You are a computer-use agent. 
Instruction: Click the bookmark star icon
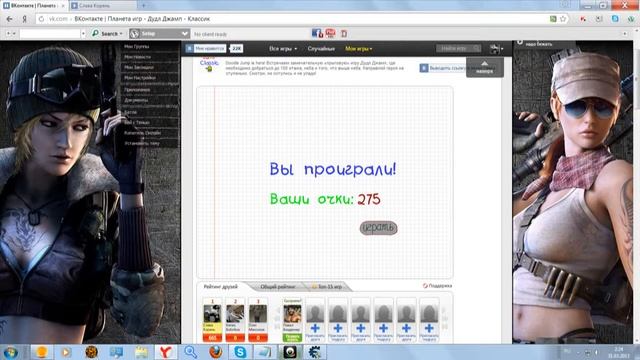(x=563, y=19)
